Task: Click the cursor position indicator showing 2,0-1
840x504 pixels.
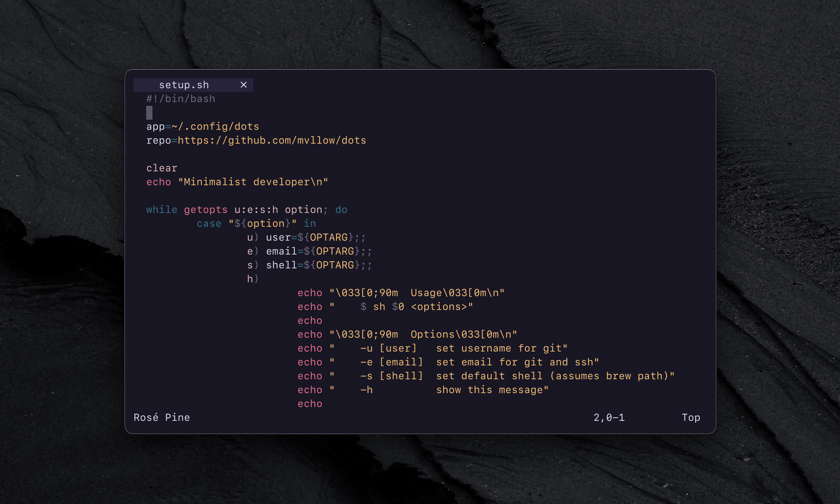Action: [x=609, y=417]
